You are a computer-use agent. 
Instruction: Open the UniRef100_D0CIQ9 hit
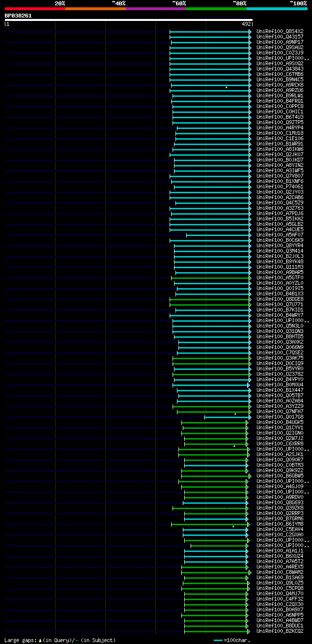tap(280, 363)
